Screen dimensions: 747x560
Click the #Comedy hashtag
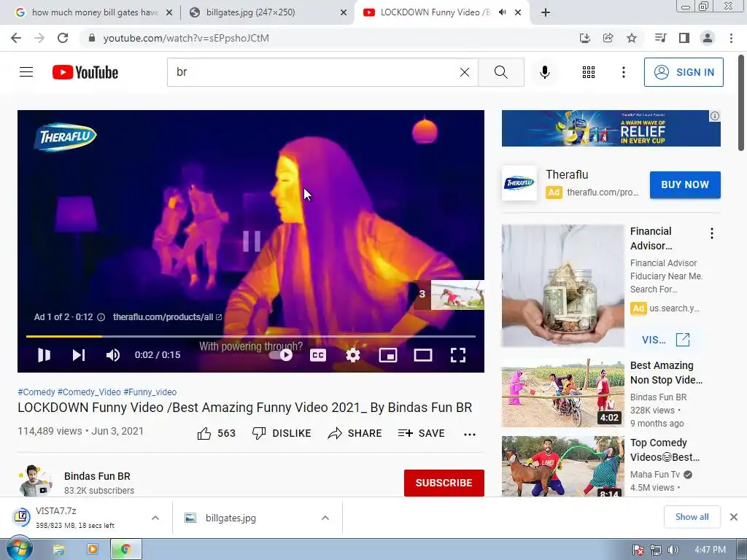36,392
